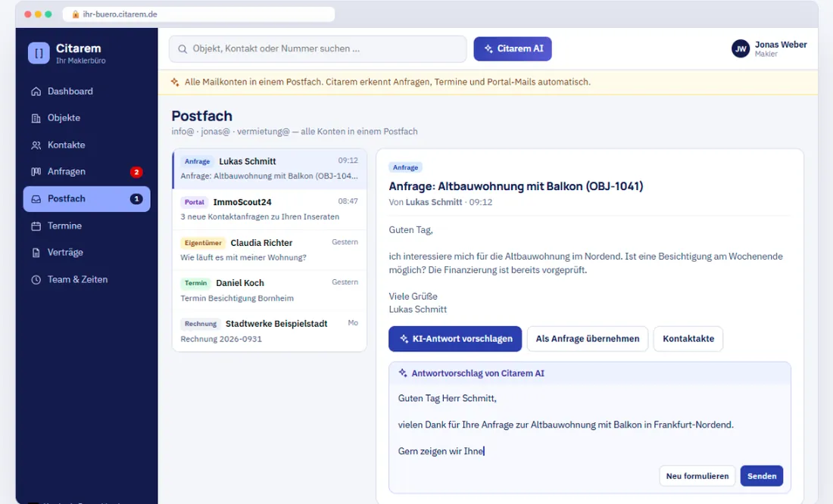This screenshot has width=833, height=504.
Task: Click the Anfragen map icon
Action: [36, 172]
